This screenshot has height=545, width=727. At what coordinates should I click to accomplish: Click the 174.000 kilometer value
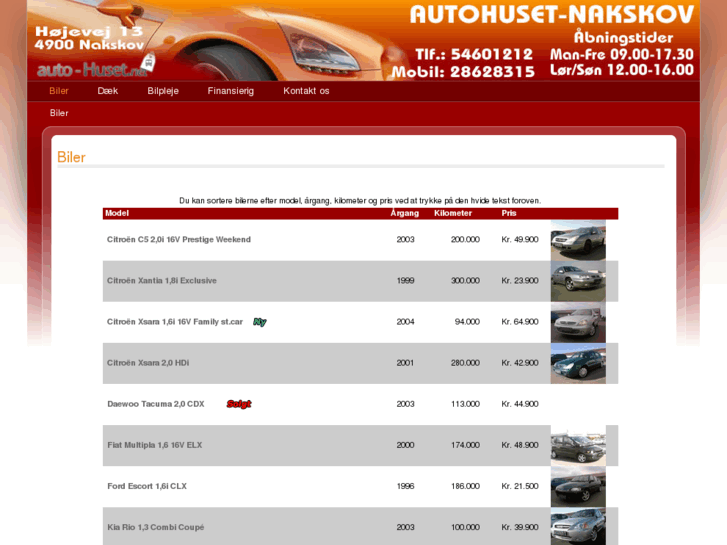(465, 445)
